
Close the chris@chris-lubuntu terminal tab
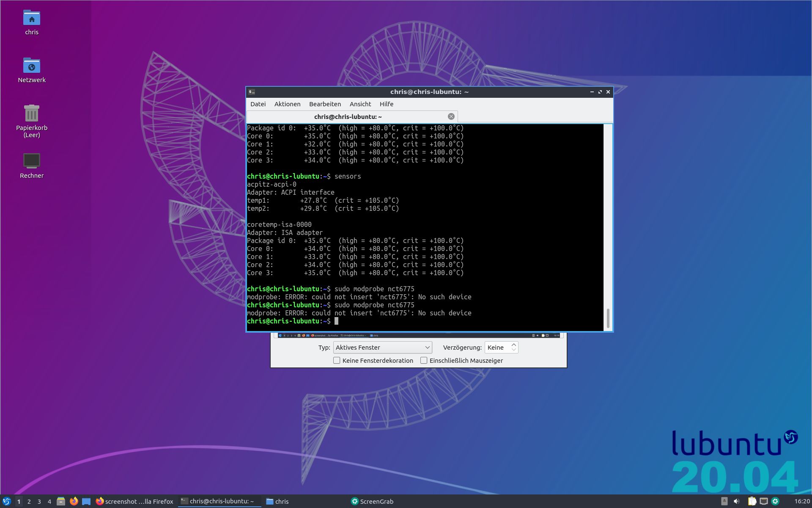click(x=451, y=116)
